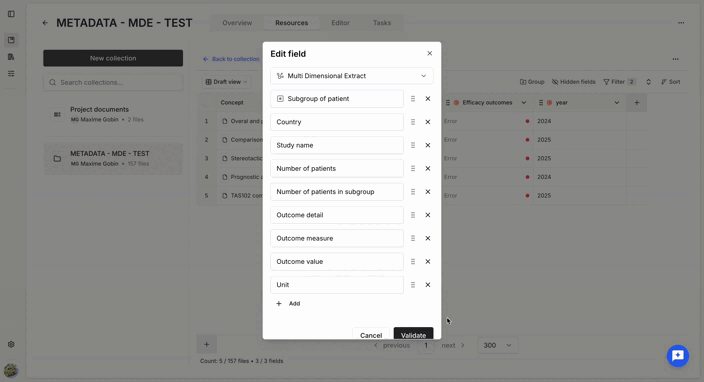Click the page number 1 box
Image resolution: width=704 pixels, height=382 pixels.
pyautogui.click(x=426, y=345)
